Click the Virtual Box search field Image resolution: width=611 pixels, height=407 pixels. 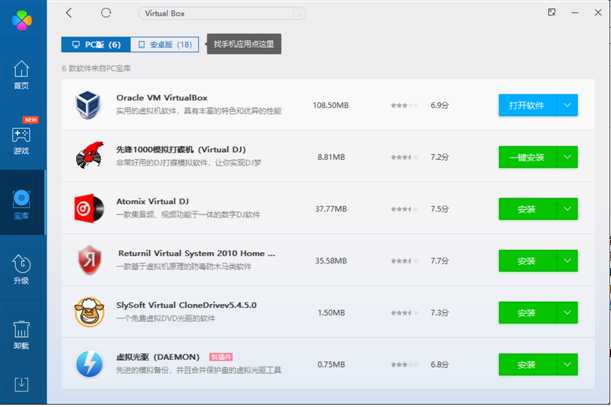[222, 13]
